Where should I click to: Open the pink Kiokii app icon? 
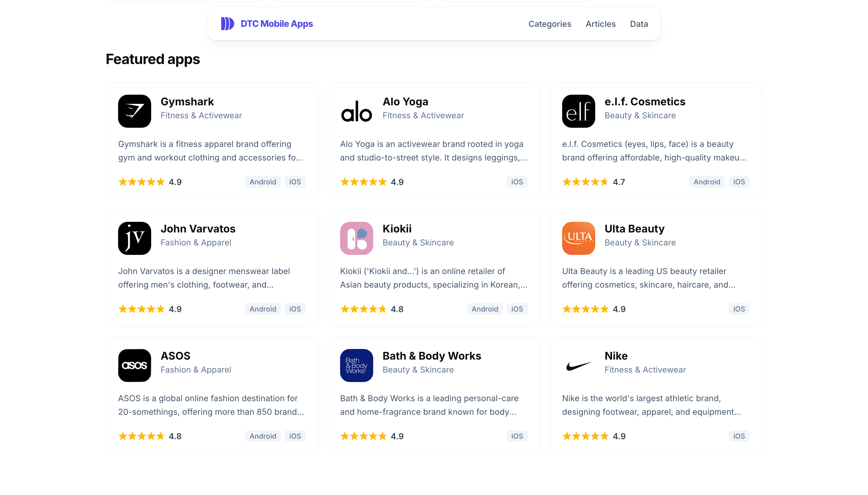[356, 238]
